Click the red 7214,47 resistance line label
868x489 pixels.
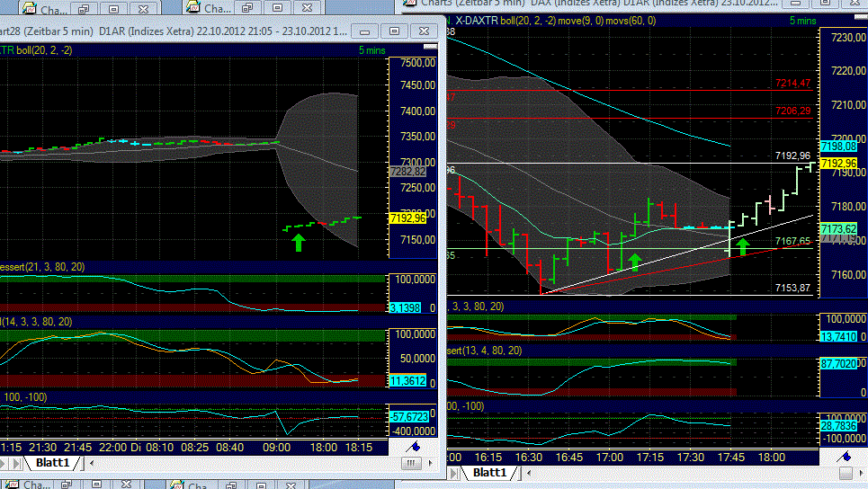792,84
